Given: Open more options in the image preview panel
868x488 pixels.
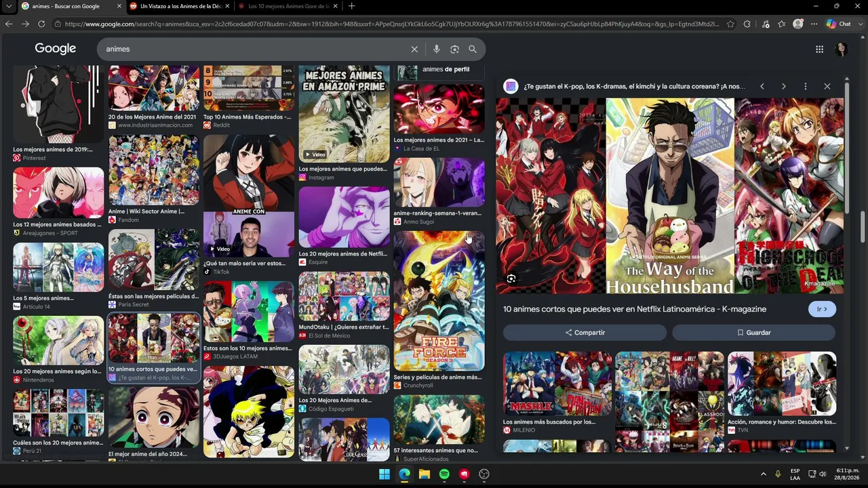Looking at the screenshot, I should tap(806, 87).
